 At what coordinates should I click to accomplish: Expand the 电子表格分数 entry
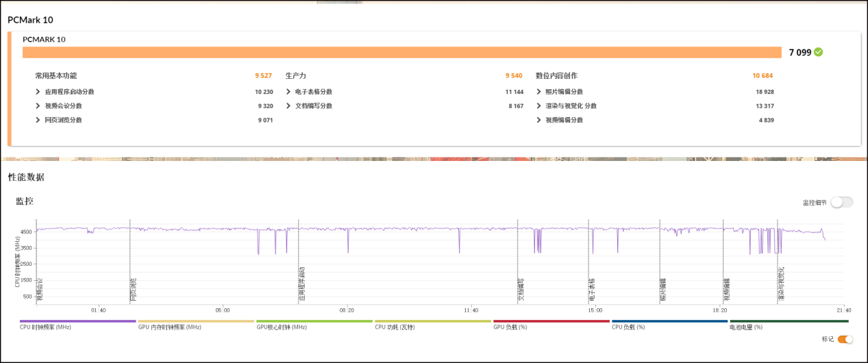(288, 92)
